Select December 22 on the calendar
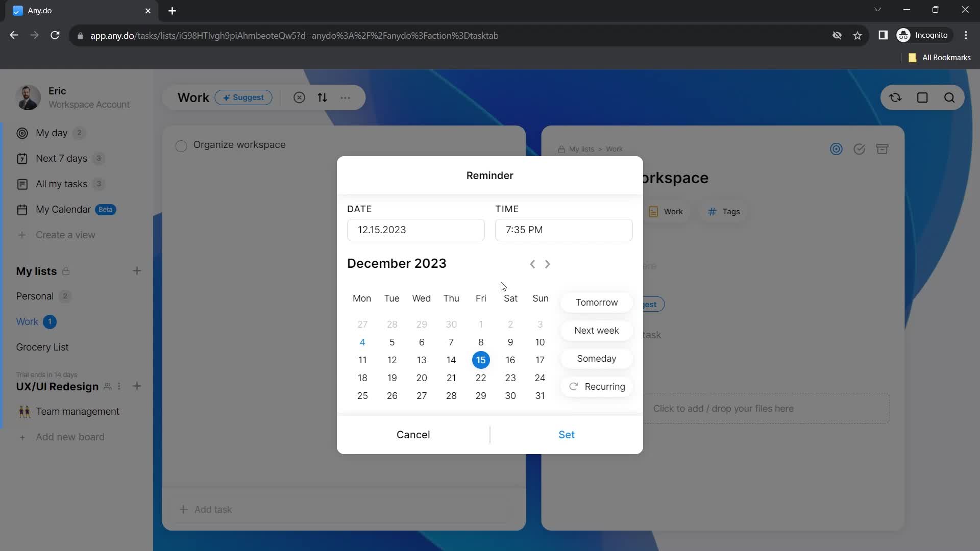 pyautogui.click(x=481, y=378)
